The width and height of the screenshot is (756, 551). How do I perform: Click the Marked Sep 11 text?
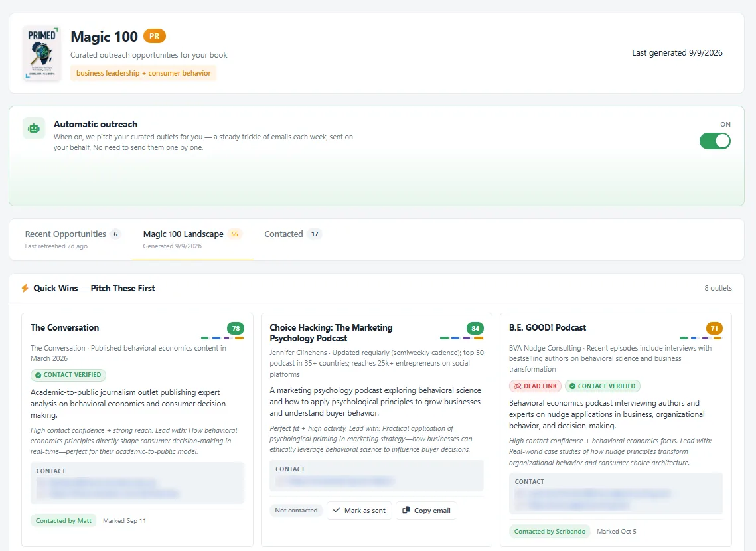124,521
